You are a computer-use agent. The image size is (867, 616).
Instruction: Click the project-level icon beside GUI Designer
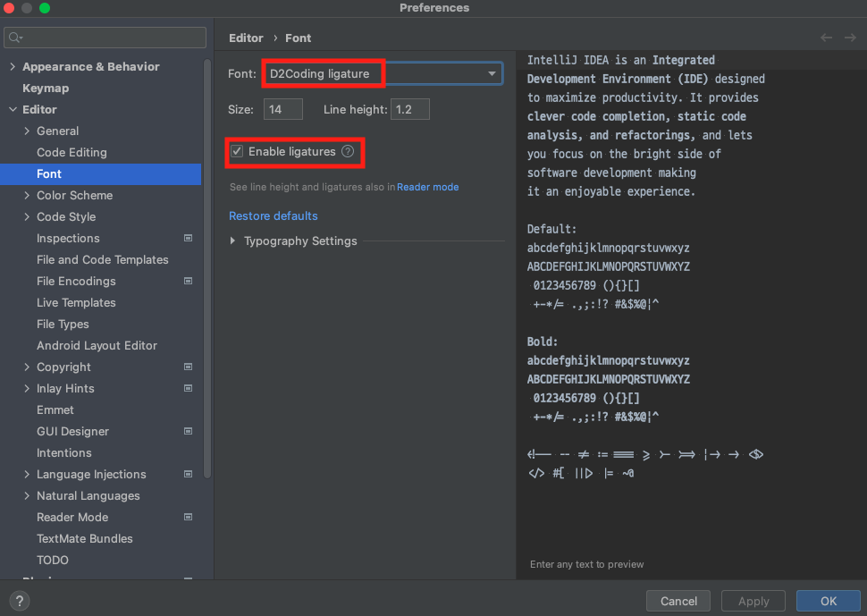(x=188, y=431)
